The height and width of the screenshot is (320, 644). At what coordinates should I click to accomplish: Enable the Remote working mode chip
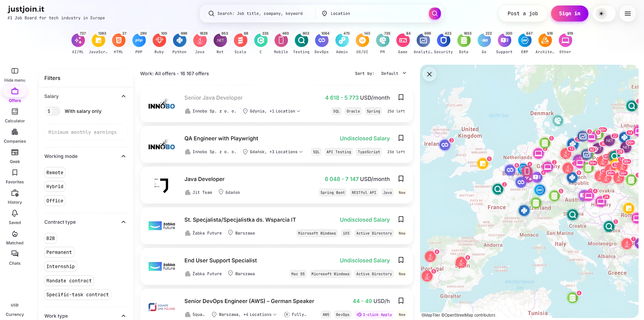55,173
